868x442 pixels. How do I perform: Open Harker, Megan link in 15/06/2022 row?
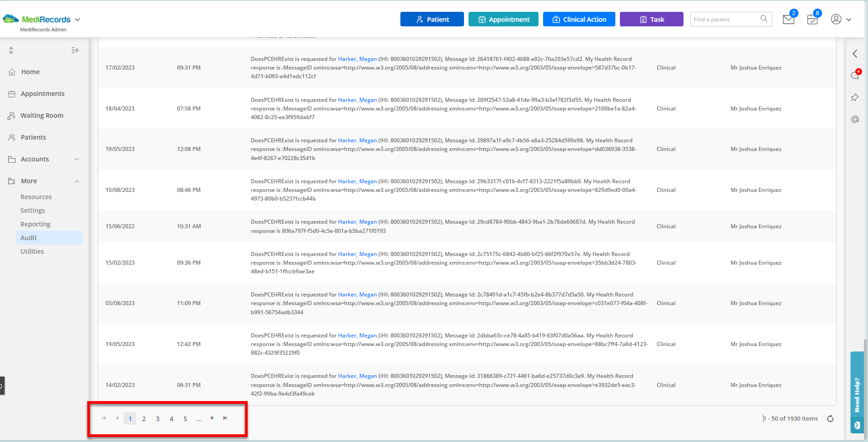(x=357, y=222)
